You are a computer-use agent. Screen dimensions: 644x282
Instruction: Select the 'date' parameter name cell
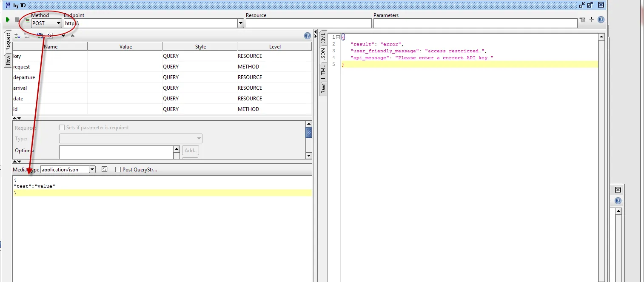50,99
